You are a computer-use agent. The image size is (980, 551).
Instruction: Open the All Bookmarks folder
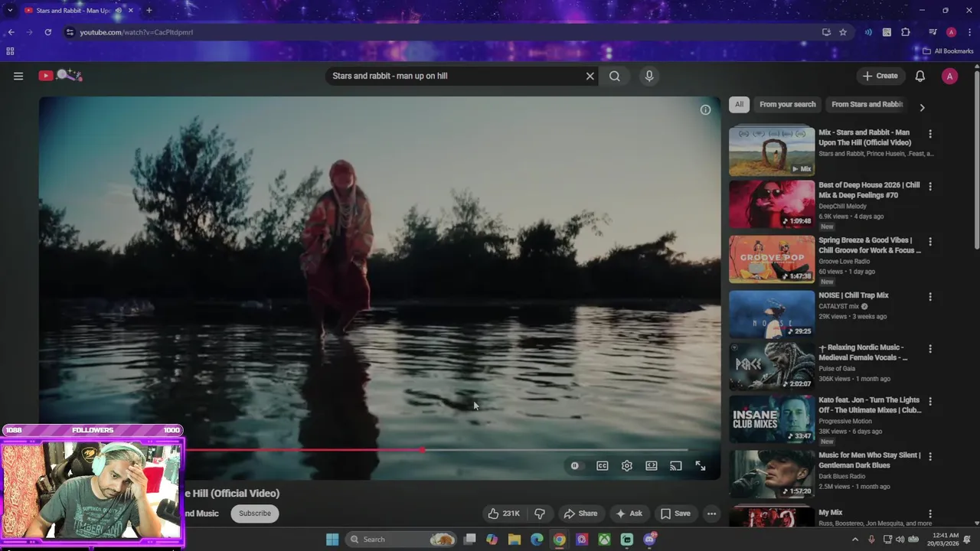pos(948,51)
